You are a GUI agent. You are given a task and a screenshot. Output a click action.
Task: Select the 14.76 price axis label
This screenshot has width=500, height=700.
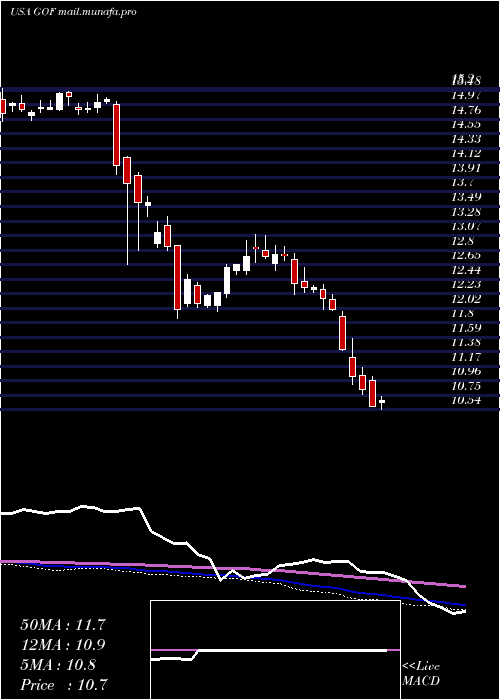click(x=466, y=110)
